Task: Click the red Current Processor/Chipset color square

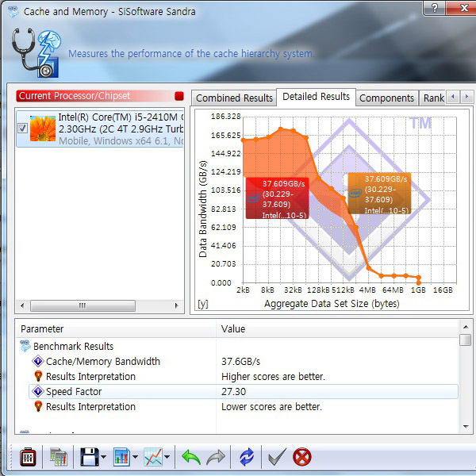Action: (x=179, y=96)
